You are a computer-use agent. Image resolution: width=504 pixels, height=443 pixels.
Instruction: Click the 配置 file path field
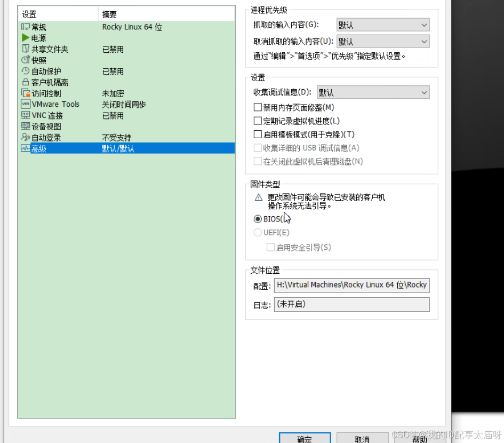coord(351,286)
